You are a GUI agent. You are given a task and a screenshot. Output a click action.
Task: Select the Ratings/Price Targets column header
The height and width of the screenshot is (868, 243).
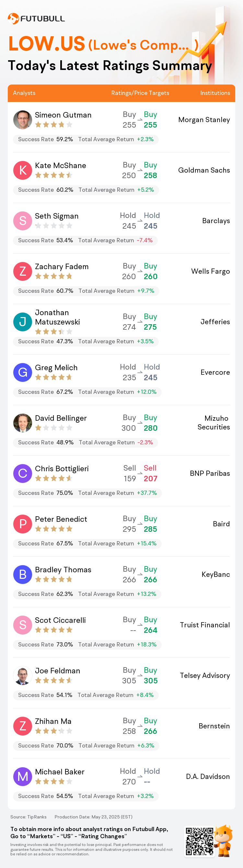coord(140,93)
